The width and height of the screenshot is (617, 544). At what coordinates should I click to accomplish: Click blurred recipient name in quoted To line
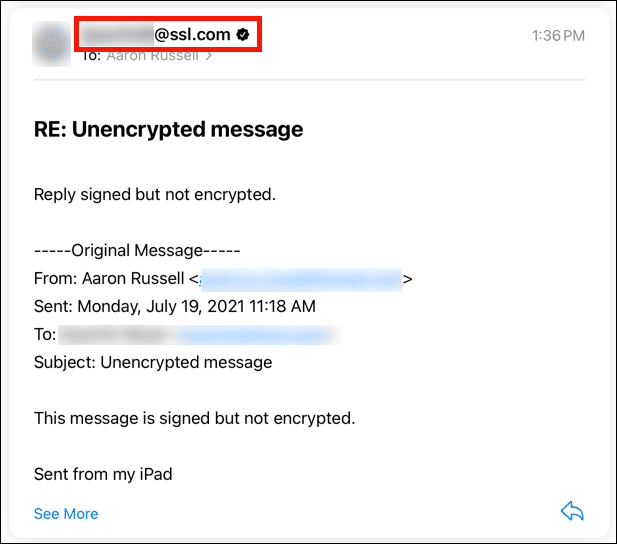116,335
